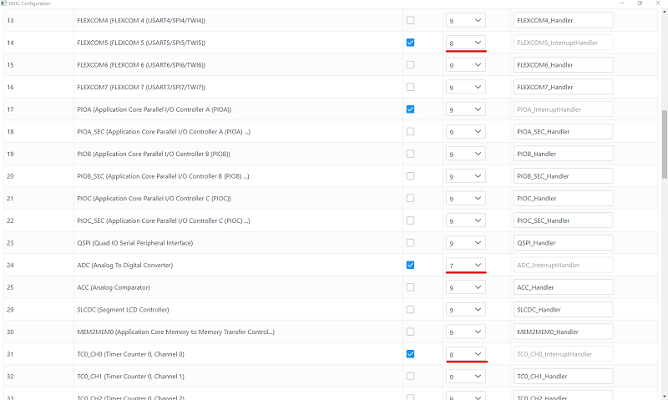Viewport: 668px width, 400px height.
Task: Toggle the TC0_CH0 interrupt checkbox
Action: coord(410,354)
